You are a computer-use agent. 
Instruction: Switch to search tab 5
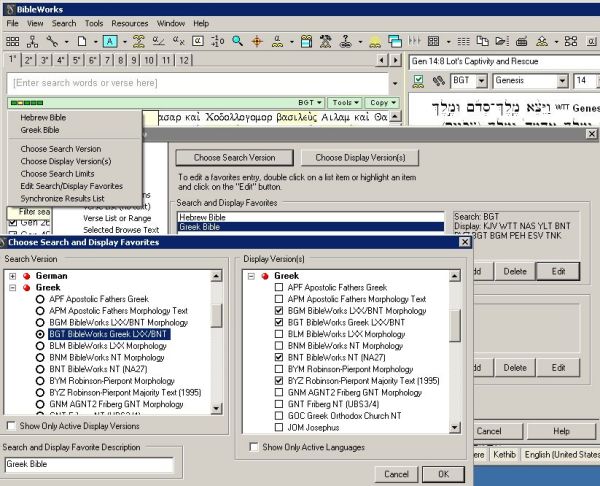(77, 60)
